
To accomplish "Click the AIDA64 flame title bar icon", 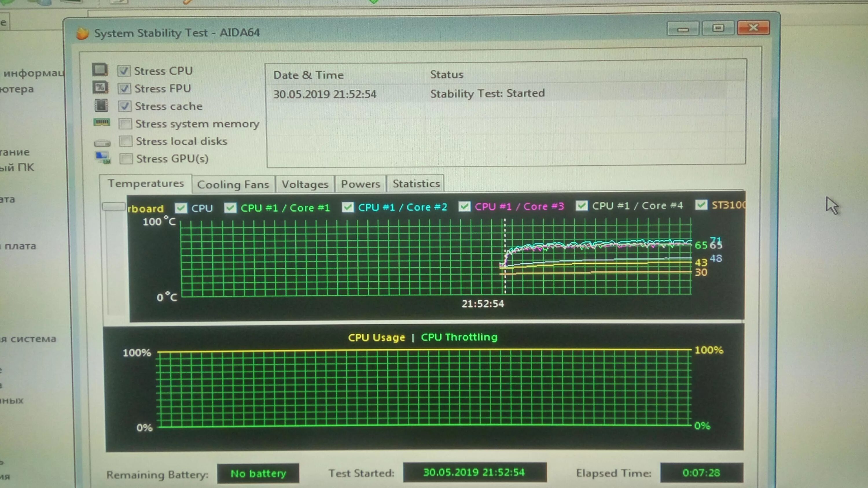I will click(82, 33).
